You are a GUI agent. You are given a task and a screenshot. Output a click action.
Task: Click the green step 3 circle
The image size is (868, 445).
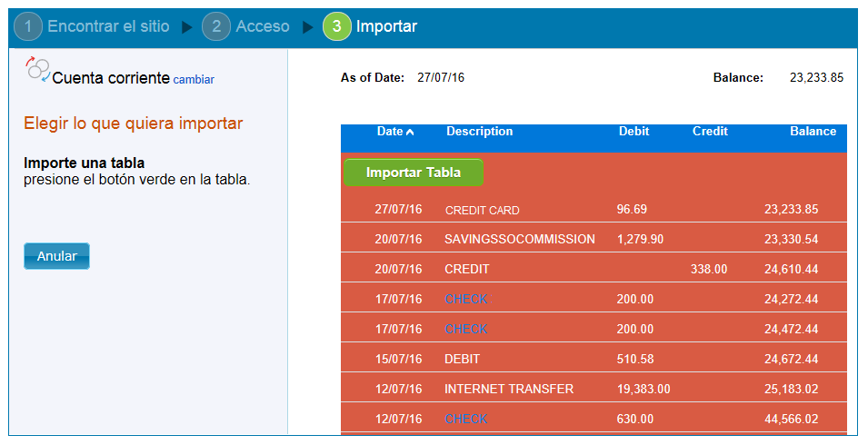[x=336, y=27]
